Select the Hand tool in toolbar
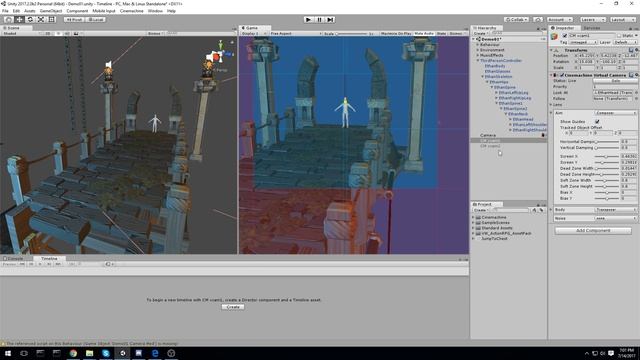This screenshot has width=640, height=360. point(8,19)
